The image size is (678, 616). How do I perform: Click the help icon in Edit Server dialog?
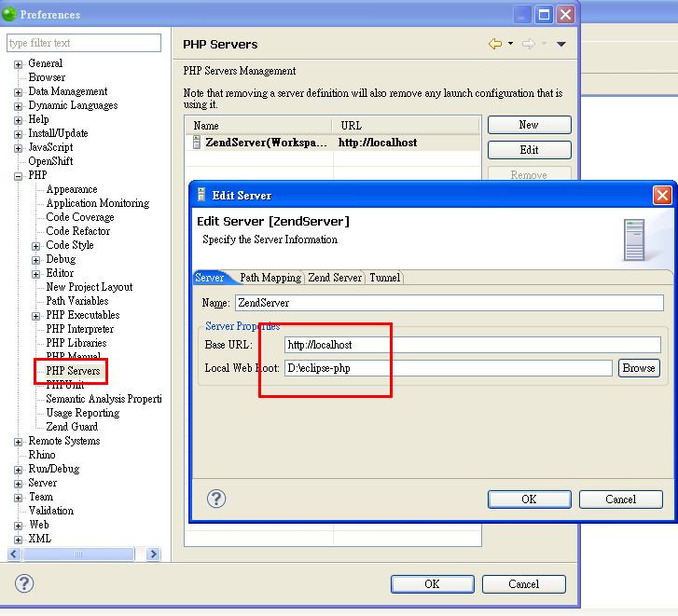(216, 499)
